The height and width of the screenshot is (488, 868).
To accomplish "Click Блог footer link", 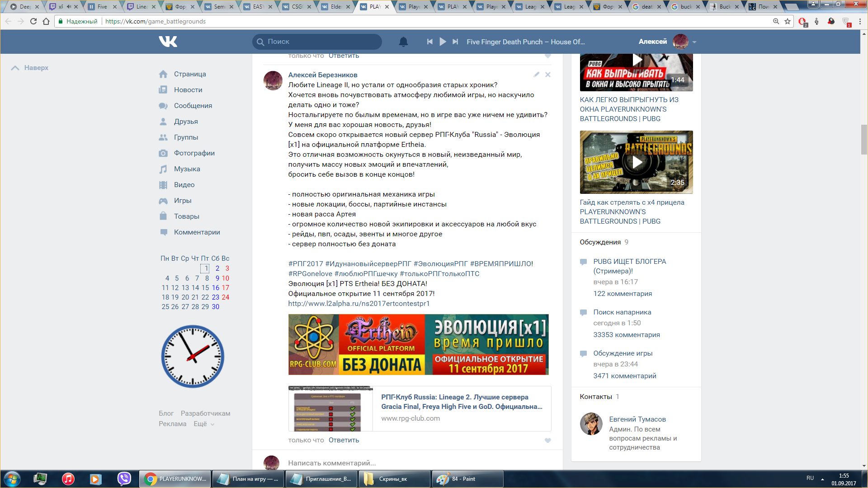I will [x=166, y=413].
